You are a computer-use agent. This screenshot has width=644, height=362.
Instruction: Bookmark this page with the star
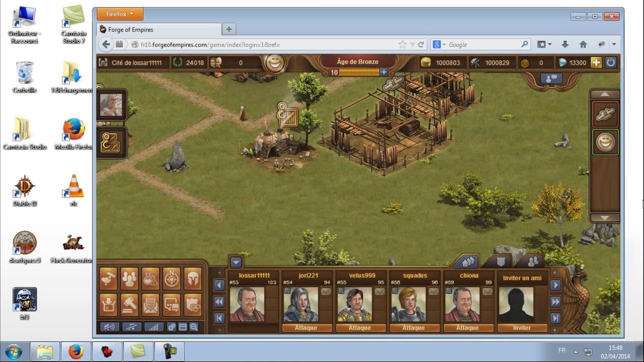tap(402, 45)
